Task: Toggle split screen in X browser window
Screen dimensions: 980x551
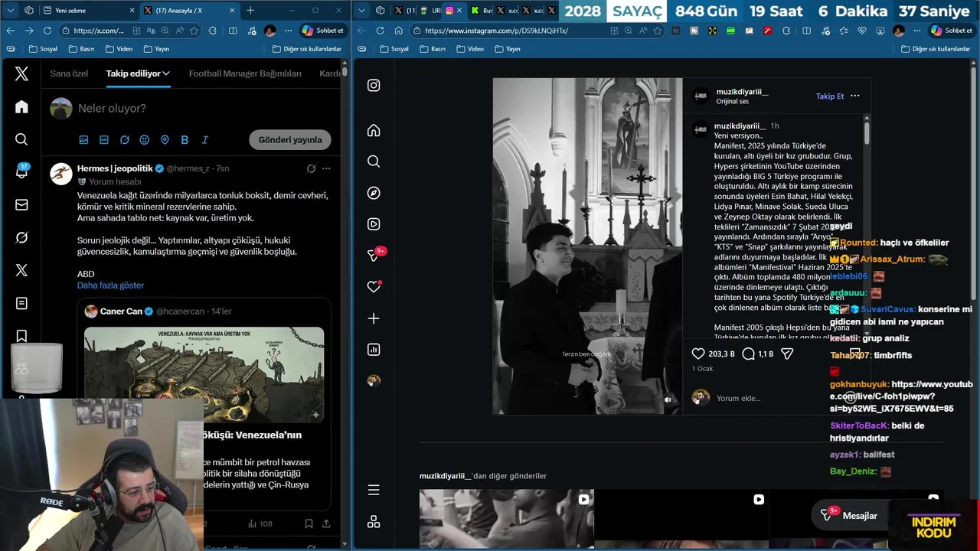Action: click(234, 31)
